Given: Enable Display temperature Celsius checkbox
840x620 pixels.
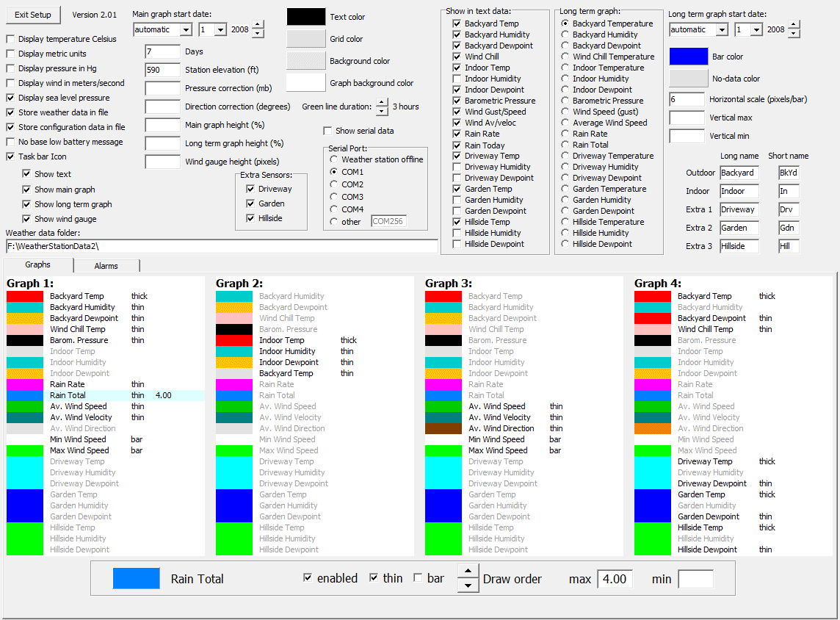Looking at the screenshot, I should coord(10,39).
